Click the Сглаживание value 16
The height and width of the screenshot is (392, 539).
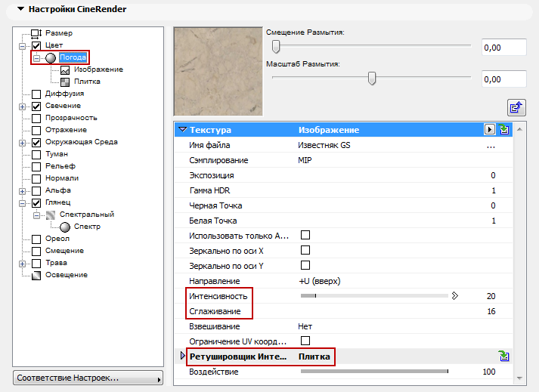[491, 311]
